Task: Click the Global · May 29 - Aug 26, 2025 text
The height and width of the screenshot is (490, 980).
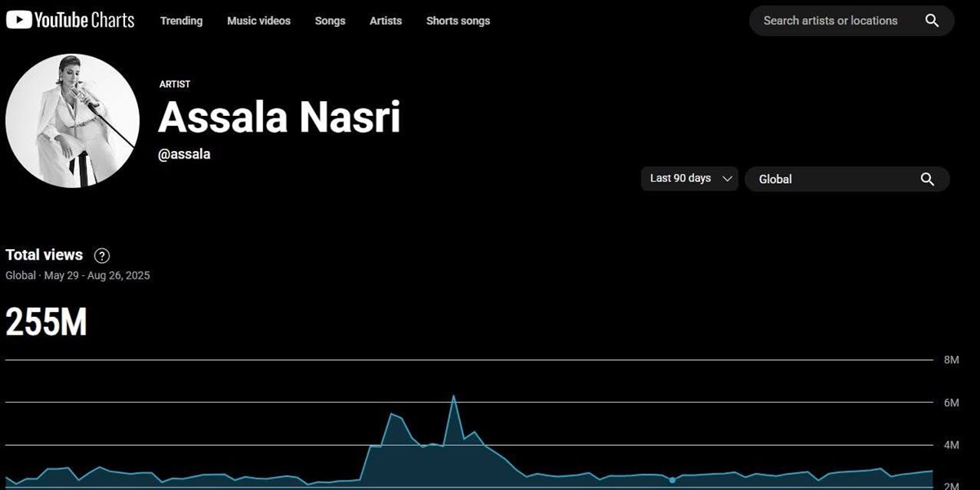Action: click(78, 275)
